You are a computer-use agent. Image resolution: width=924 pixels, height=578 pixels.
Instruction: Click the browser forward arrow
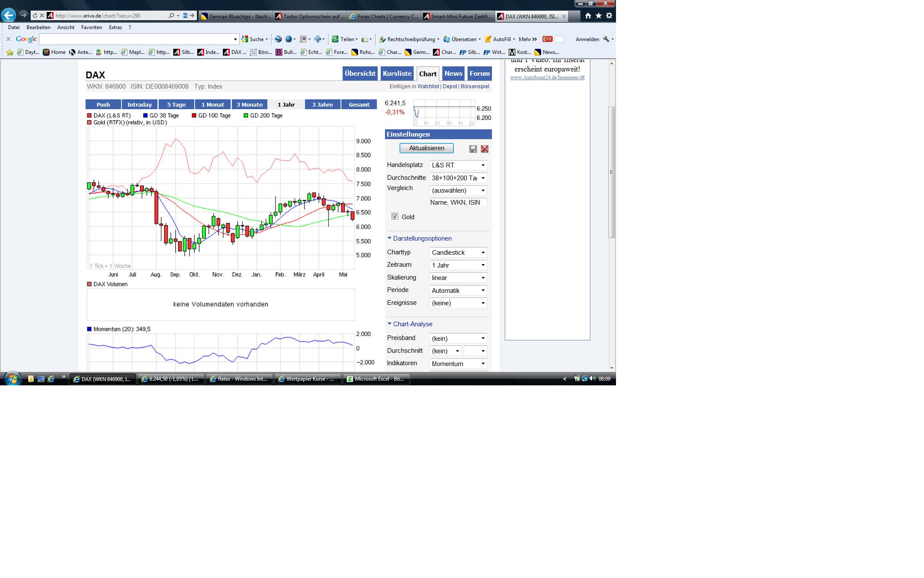(x=23, y=15)
